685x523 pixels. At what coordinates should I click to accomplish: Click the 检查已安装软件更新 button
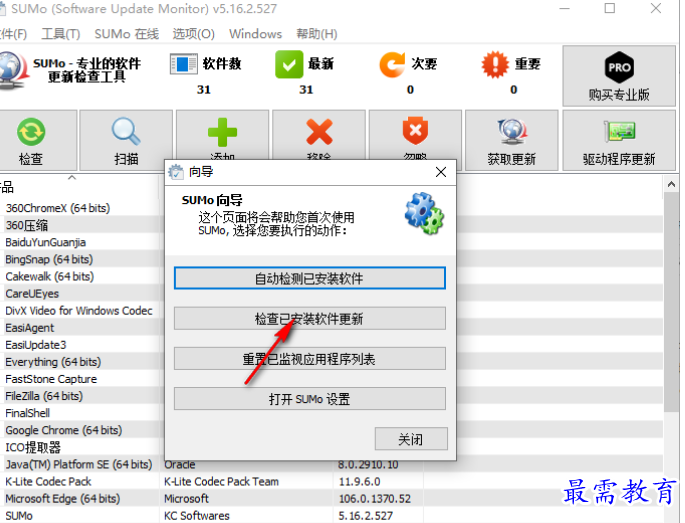coord(310,319)
